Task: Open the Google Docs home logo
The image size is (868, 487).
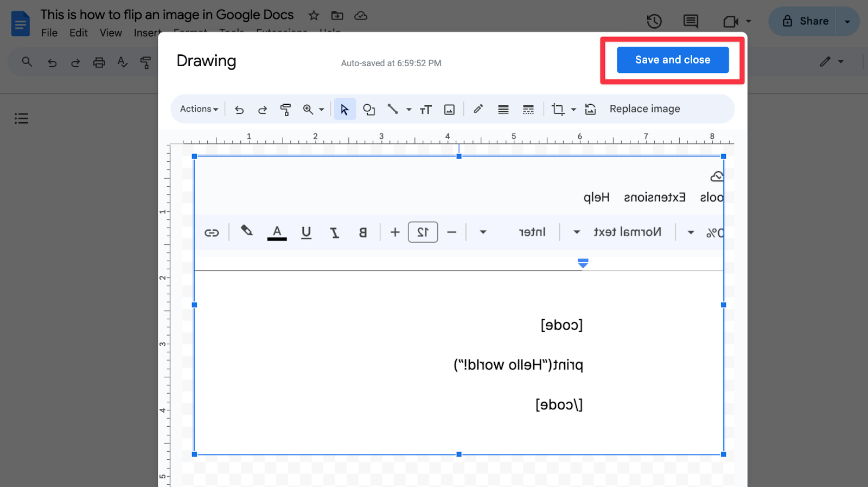Action: 21,23
